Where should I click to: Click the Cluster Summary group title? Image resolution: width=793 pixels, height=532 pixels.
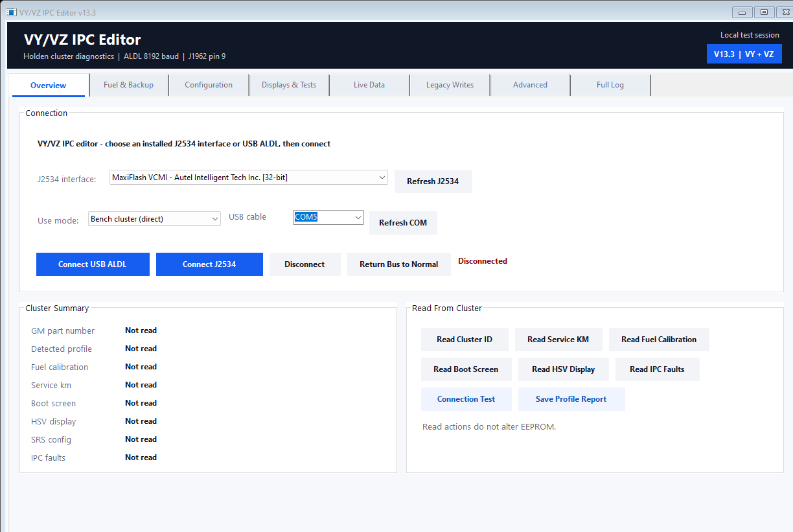(x=57, y=308)
